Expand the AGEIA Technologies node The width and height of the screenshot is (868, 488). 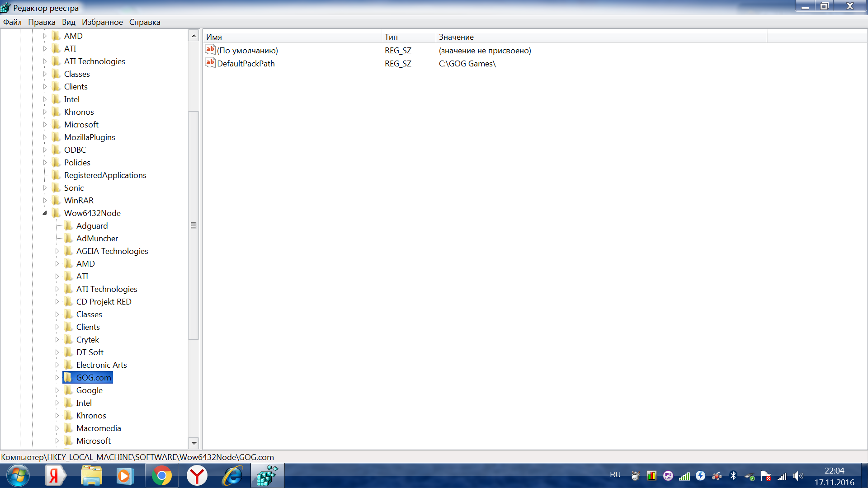click(57, 251)
